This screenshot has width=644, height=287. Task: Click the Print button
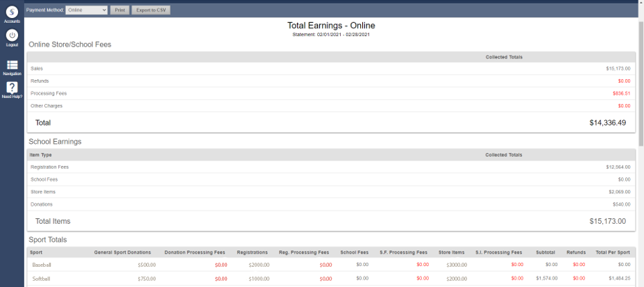(120, 10)
